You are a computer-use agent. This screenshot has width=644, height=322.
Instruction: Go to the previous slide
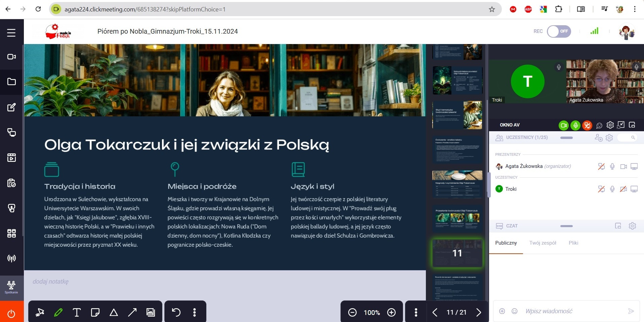[435, 313]
